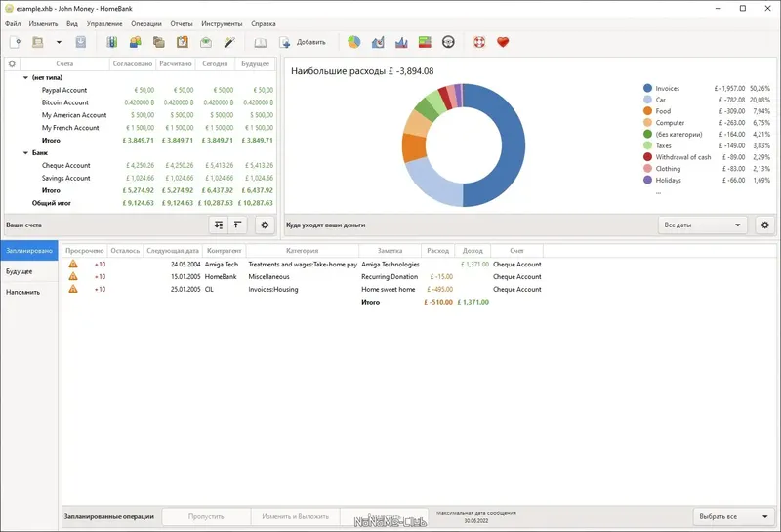Image resolution: width=781 pixels, height=532 pixels.
Task: Open the accounts management icon
Action: point(111,42)
